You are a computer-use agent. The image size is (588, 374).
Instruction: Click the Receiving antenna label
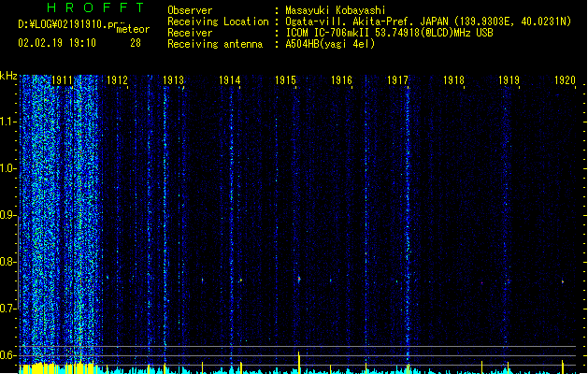215,44
